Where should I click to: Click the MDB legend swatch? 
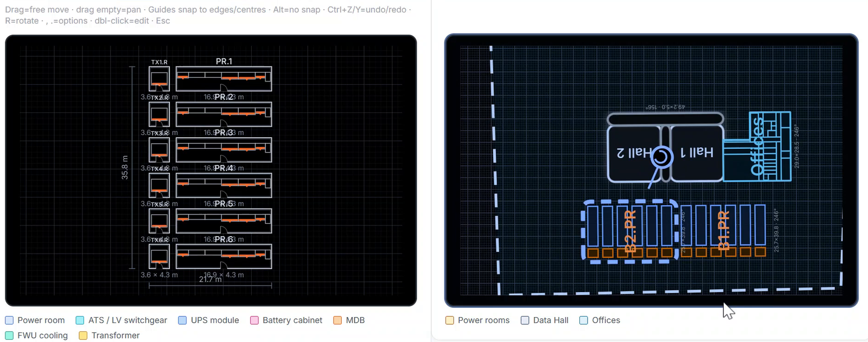point(337,320)
